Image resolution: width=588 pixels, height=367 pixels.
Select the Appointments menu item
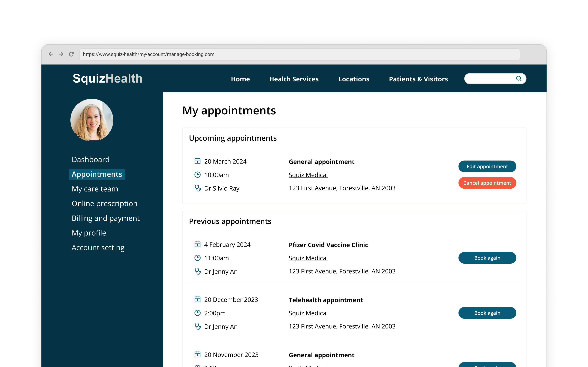[x=97, y=174]
